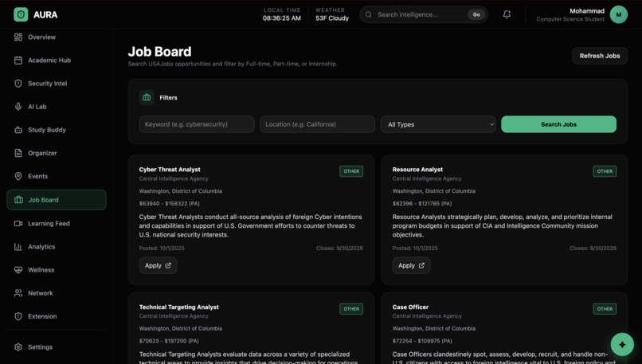
Task: Click OTHER tag on Cyber Threat Analyst card
Action: [351, 171]
